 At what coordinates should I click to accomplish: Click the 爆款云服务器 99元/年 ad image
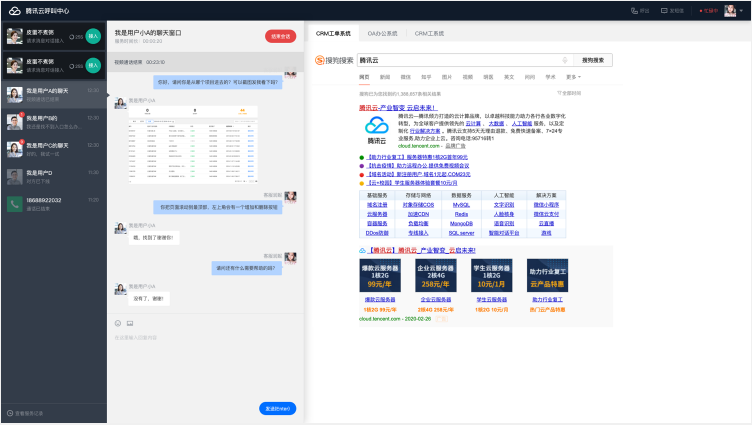coord(380,275)
